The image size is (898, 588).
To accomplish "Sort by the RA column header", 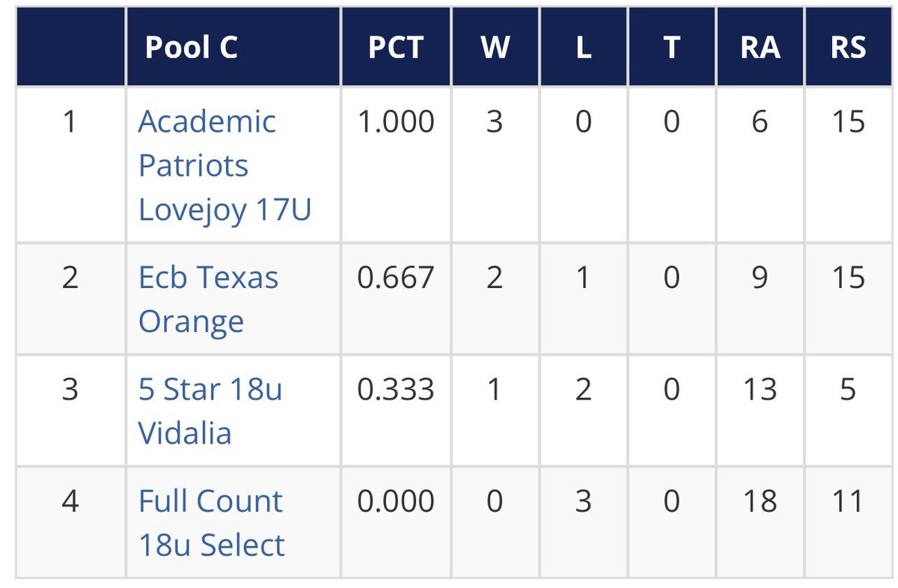I will click(760, 47).
